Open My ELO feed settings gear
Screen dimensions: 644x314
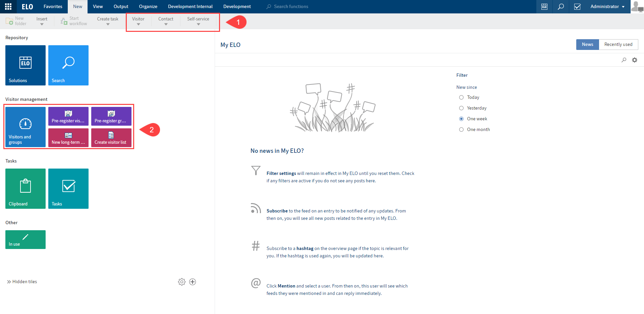pyautogui.click(x=635, y=60)
